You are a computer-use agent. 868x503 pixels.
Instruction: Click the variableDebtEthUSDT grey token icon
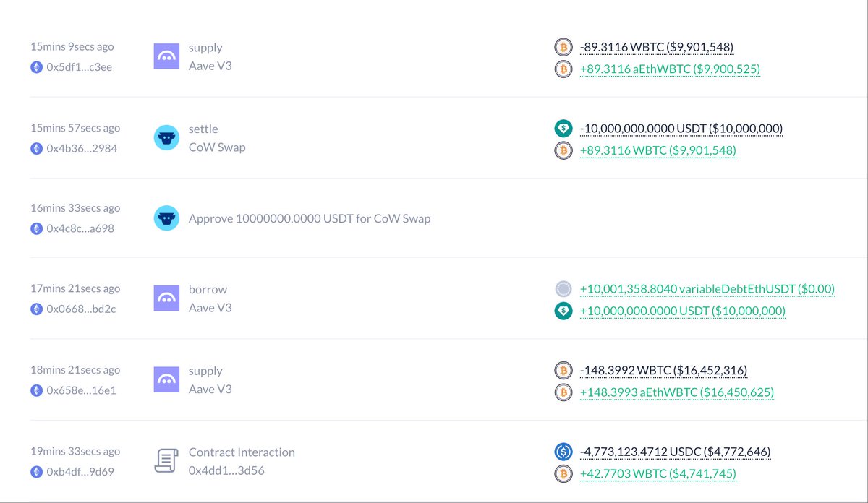pos(563,289)
